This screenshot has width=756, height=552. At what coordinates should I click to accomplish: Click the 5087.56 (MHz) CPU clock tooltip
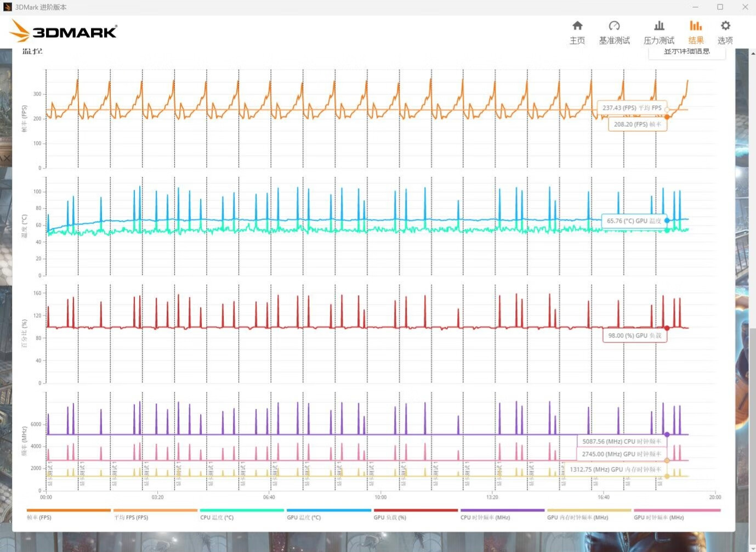tap(622, 442)
